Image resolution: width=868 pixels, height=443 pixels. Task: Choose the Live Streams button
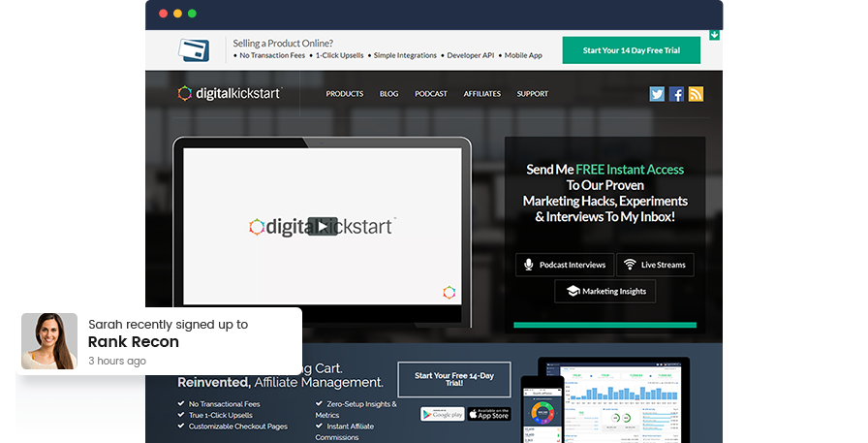(x=656, y=265)
